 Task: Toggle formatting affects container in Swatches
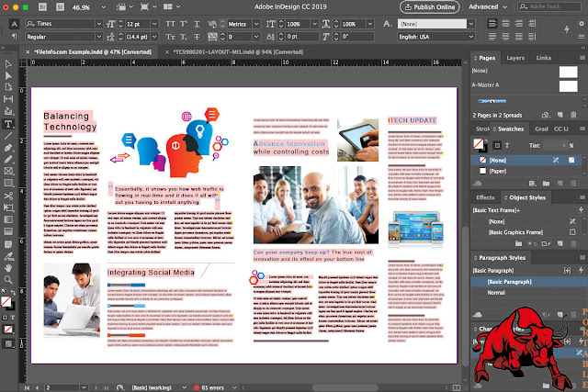point(497,145)
